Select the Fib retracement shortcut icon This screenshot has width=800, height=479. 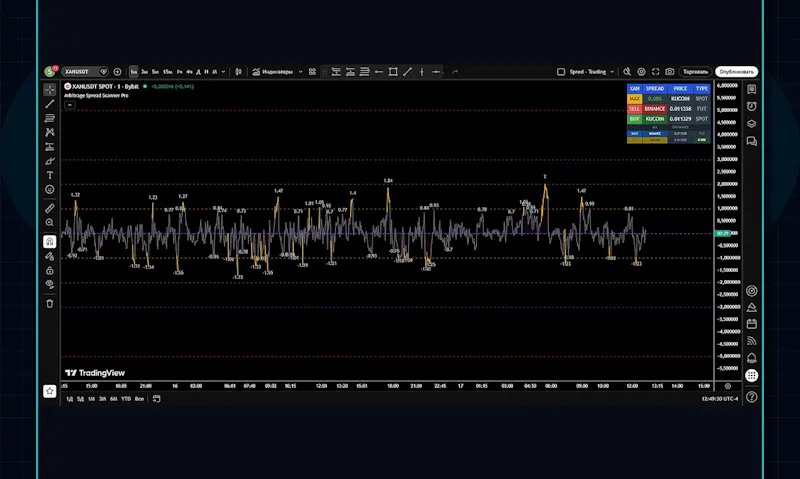click(365, 72)
